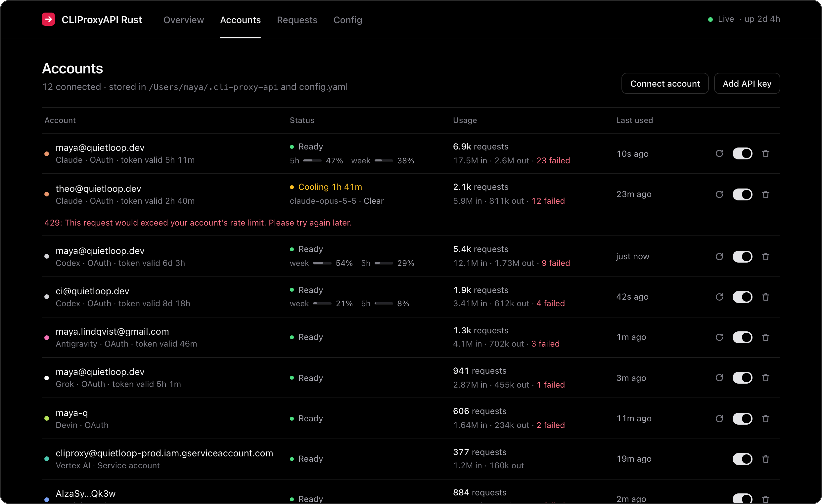This screenshot has height=504, width=822.
Task: Delete the theo@quietloop.dev account
Action: 766,194
